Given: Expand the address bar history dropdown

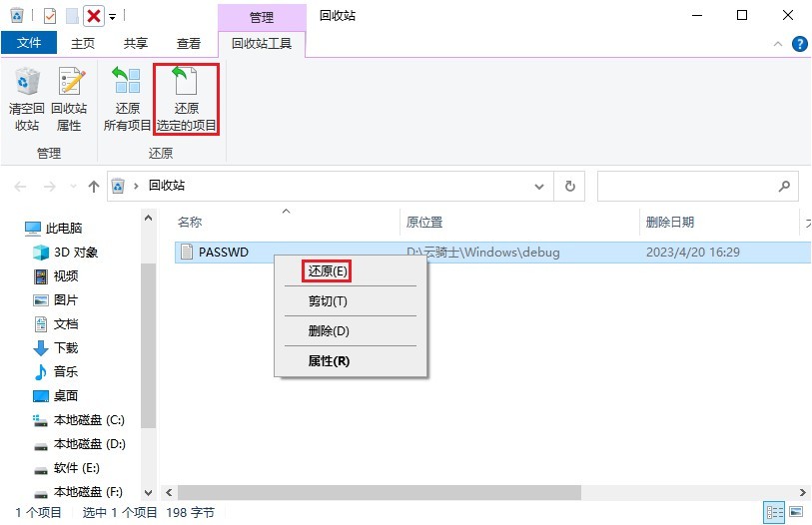Looking at the screenshot, I should click(539, 187).
